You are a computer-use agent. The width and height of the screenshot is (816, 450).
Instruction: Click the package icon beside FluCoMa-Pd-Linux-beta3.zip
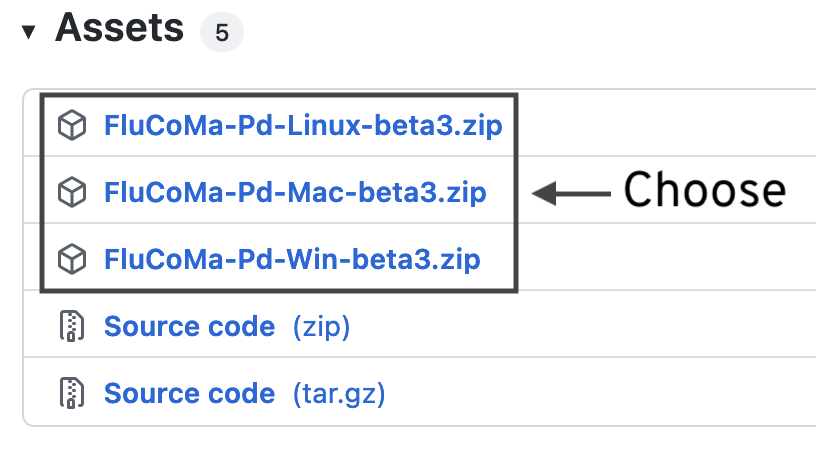click(71, 125)
